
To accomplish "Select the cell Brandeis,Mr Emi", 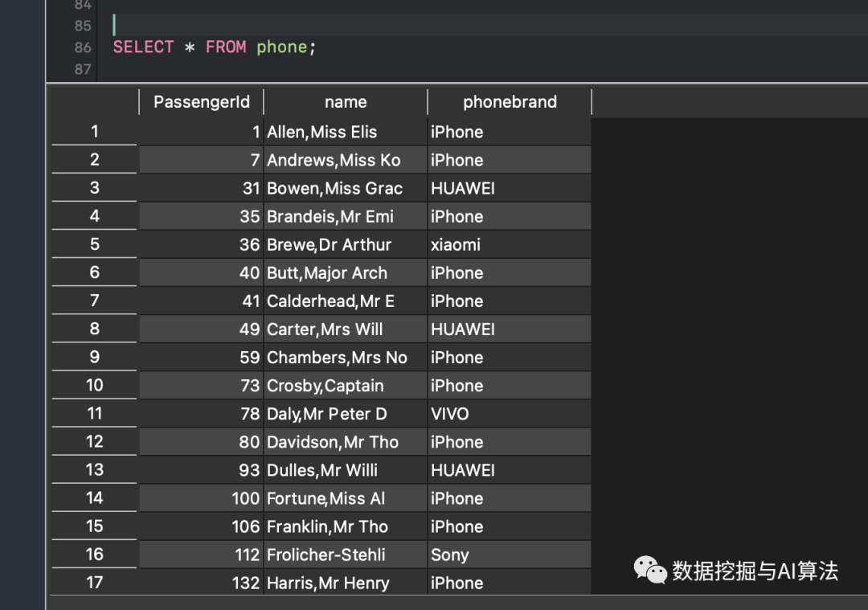I will coord(346,216).
